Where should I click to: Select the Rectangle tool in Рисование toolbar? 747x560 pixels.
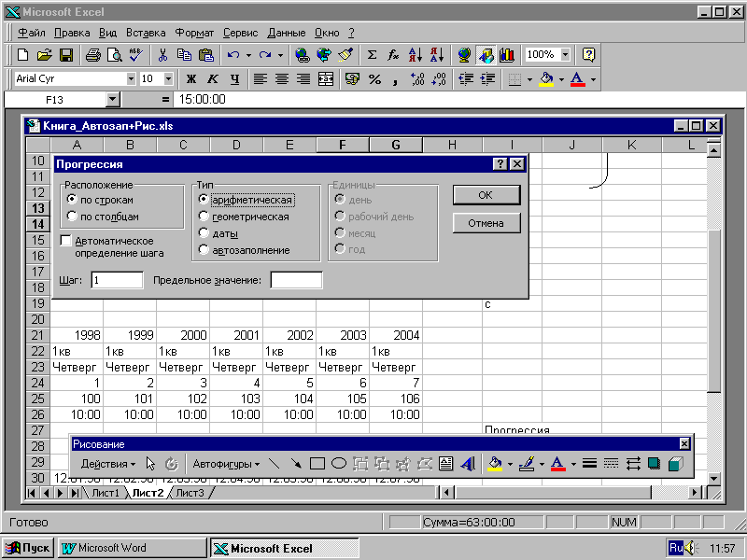(x=317, y=463)
